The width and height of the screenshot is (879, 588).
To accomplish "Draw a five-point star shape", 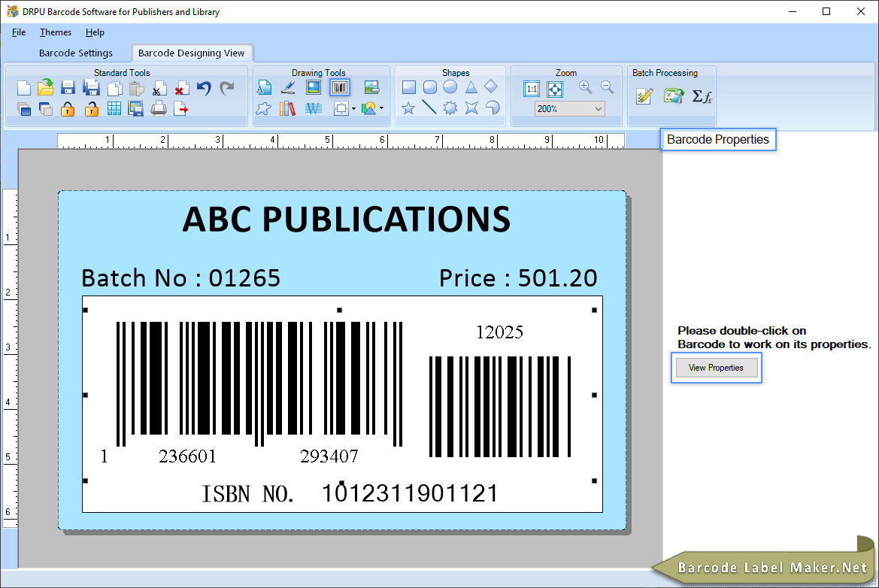I will click(x=408, y=108).
